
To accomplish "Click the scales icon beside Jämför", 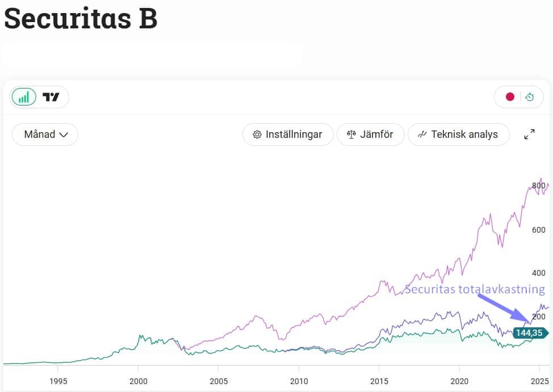I will (351, 134).
